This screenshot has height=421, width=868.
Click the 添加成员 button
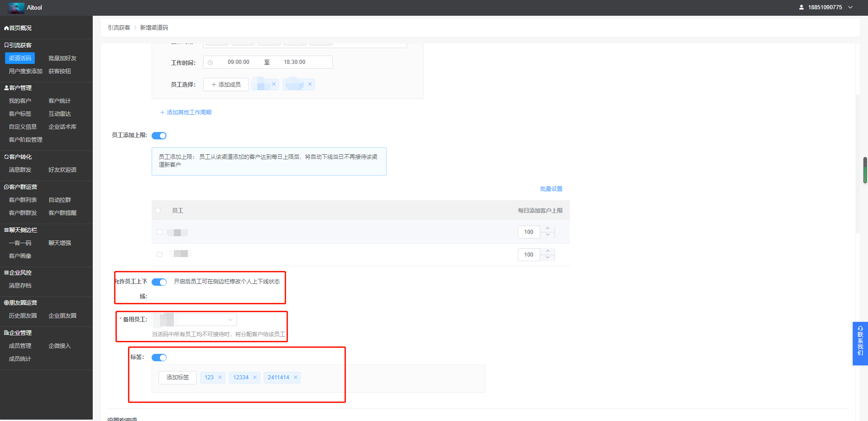[x=226, y=85]
